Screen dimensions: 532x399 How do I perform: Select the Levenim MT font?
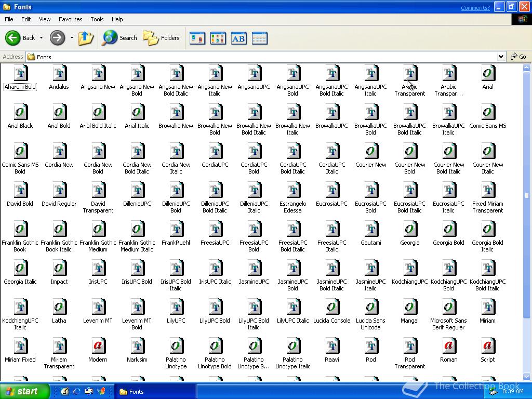pos(98,312)
